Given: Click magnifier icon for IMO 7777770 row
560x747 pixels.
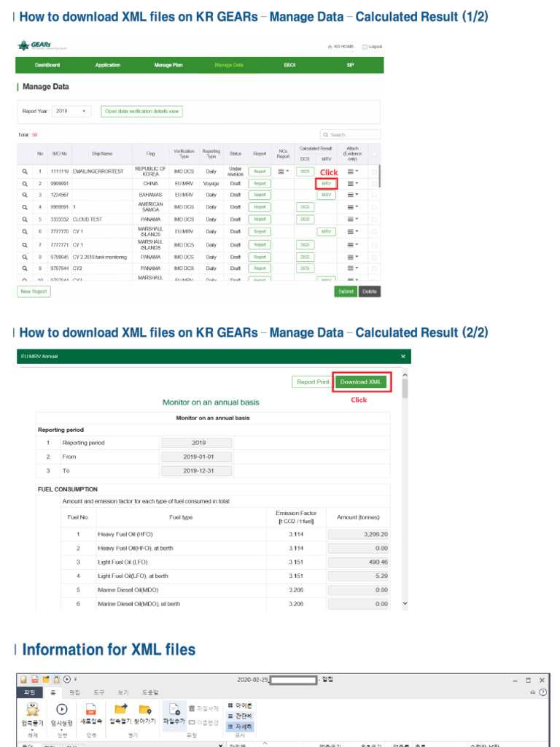Looking at the screenshot, I should point(25,232).
